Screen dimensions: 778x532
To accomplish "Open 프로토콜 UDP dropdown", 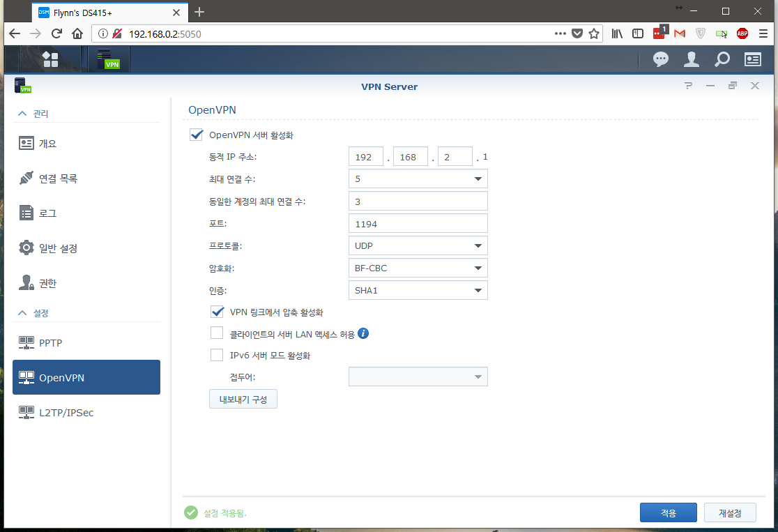I will click(418, 245).
